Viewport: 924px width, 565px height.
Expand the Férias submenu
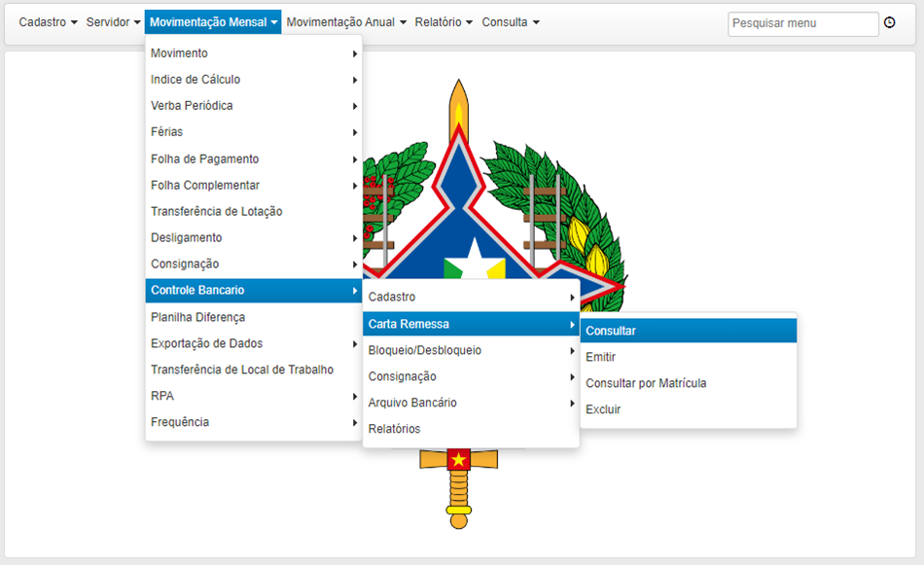coord(254,132)
